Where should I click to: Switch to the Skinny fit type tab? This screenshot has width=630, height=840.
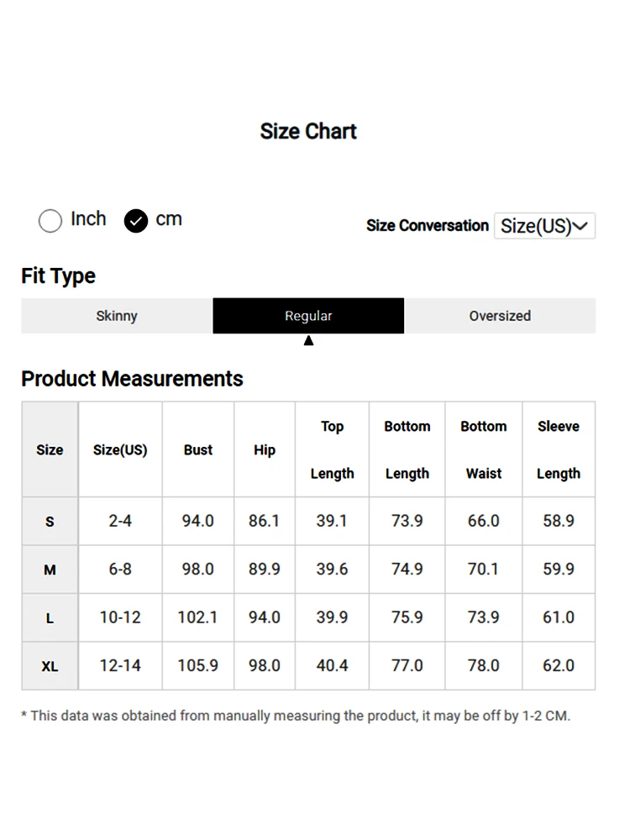(x=117, y=316)
